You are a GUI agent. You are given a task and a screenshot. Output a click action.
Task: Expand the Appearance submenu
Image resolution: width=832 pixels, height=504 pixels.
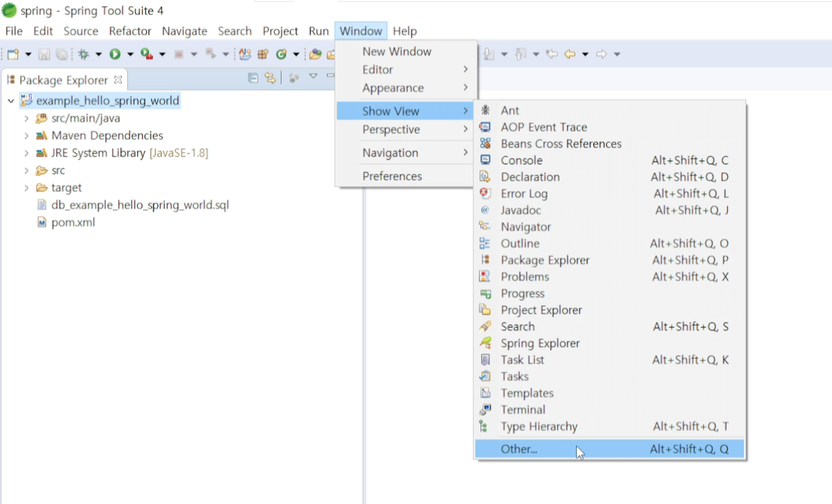coord(405,87)
